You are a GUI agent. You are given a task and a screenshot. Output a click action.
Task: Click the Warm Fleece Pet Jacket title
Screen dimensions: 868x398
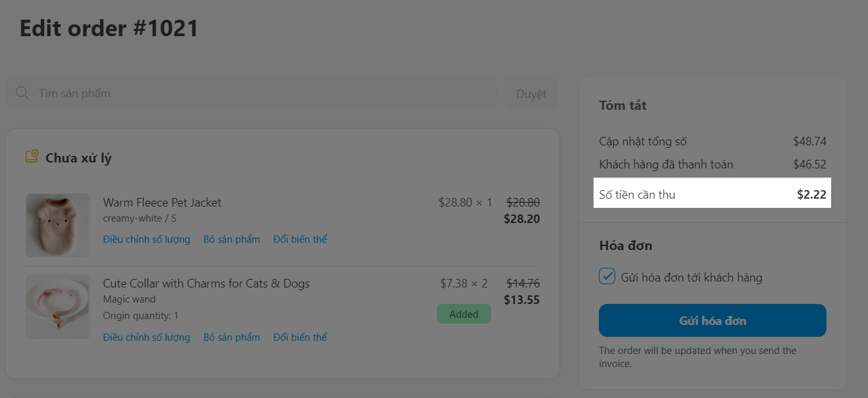tap(162, 203)
